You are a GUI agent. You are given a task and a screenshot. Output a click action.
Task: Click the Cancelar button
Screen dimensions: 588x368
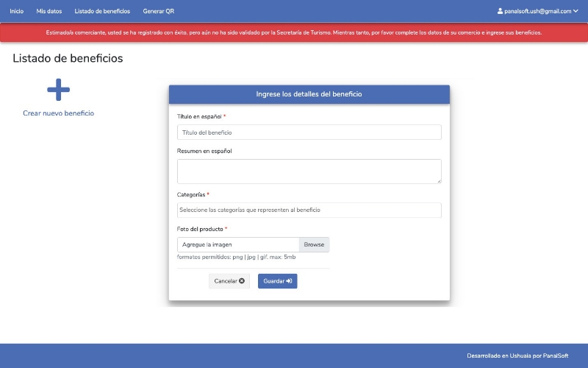tap(229, 281)
